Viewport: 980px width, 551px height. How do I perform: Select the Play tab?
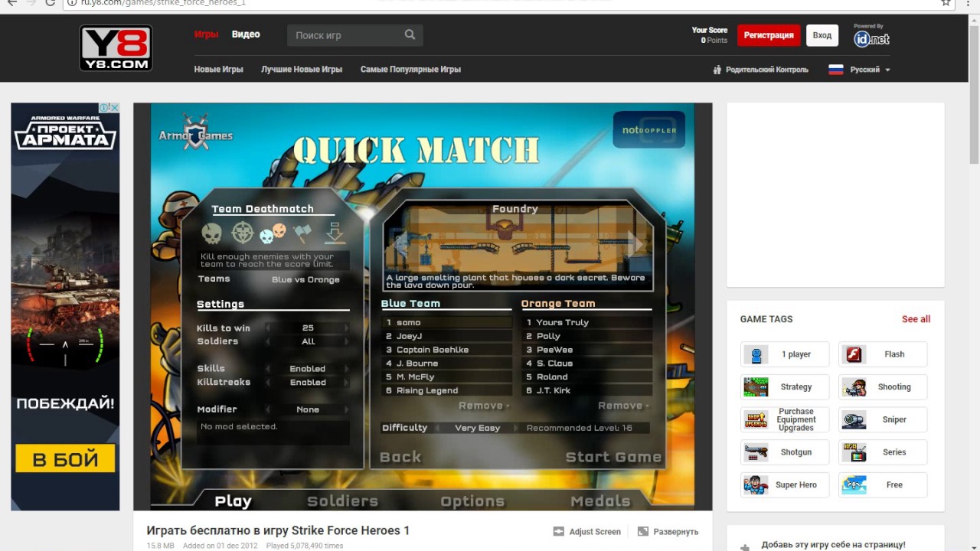click(233, 500)
